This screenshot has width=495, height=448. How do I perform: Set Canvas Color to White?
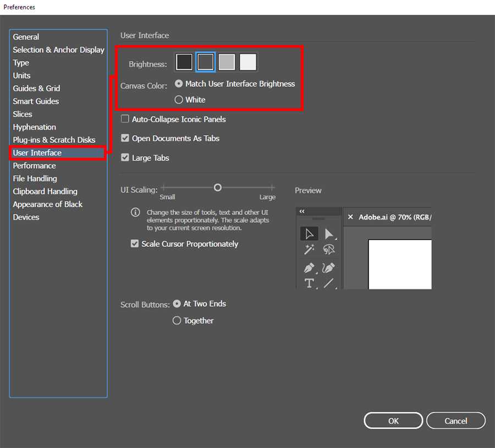[x=179, y=100]
